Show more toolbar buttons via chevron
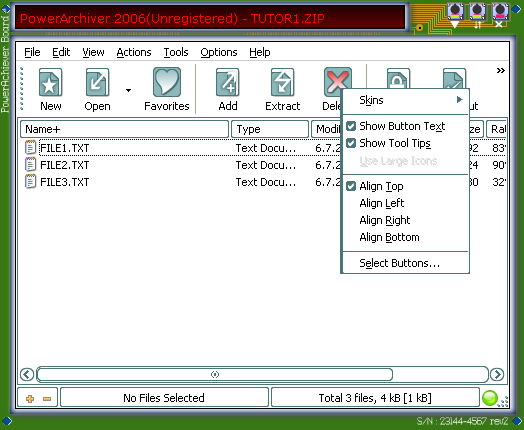The width and height of the screenshot is (524, 430). (500, 70)
